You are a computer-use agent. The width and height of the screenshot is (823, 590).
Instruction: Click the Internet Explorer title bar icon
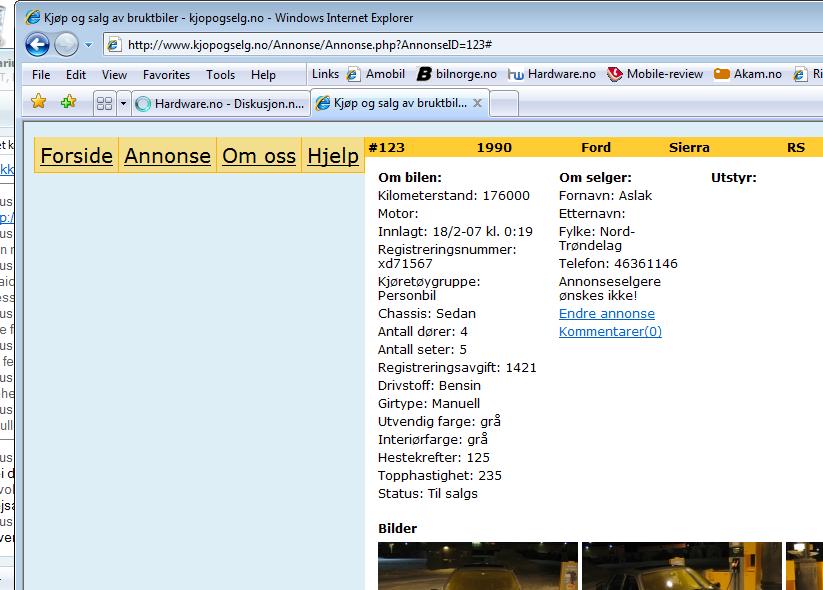point(33,17)
